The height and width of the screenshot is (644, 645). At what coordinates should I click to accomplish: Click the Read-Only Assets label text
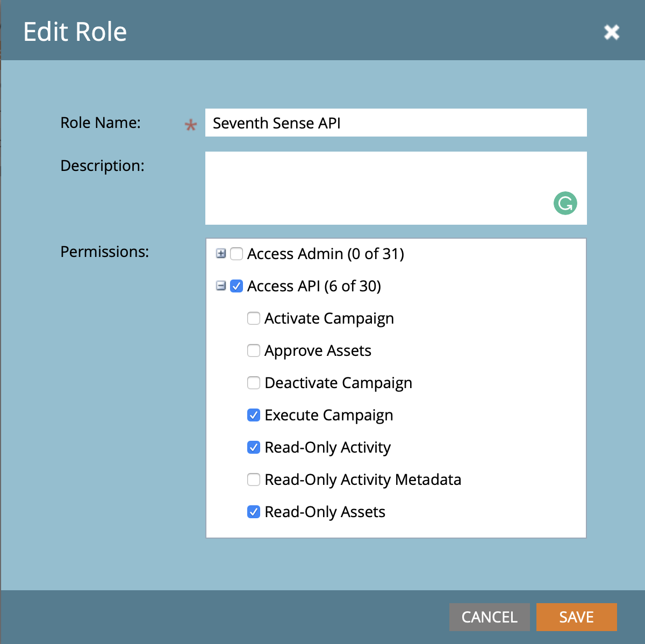pos(325,512)
